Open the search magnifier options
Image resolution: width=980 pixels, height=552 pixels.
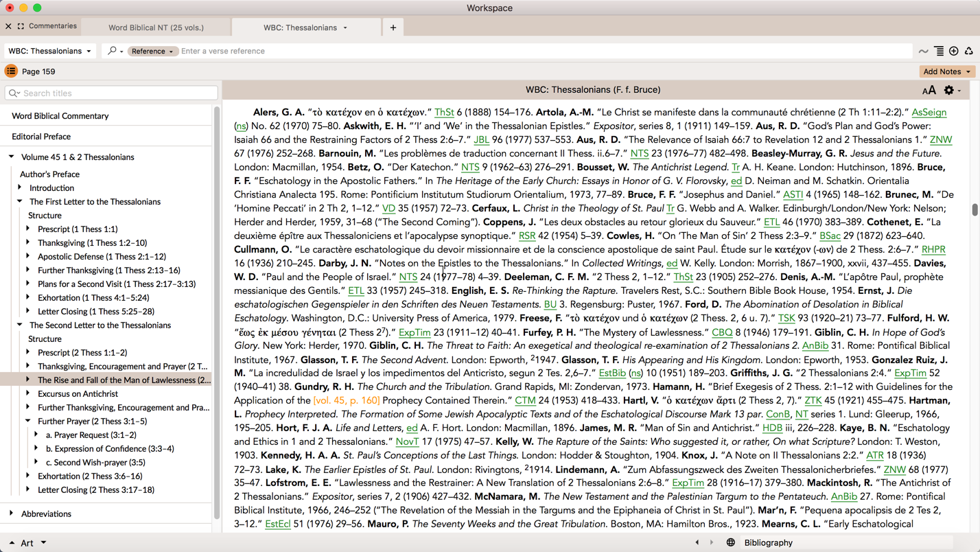[x=115, y=51]
